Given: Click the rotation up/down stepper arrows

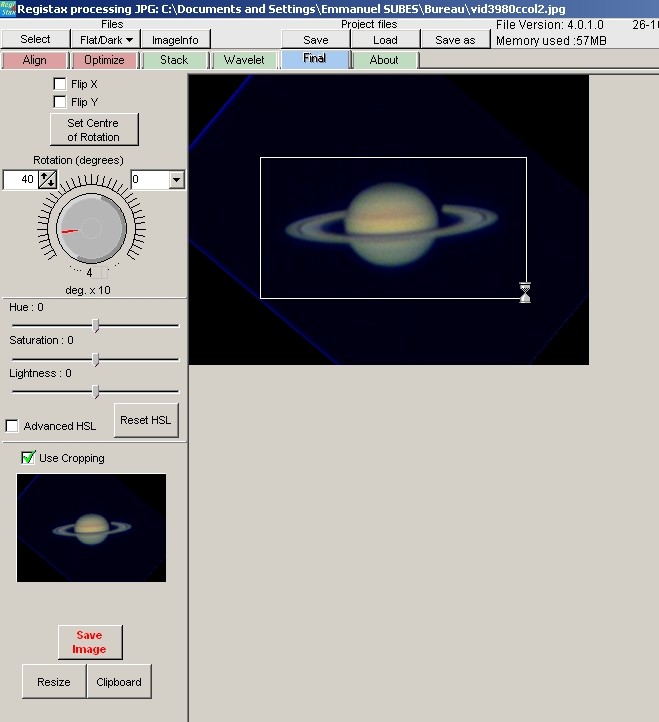Looking at the screenshot, I should [47, 180].
